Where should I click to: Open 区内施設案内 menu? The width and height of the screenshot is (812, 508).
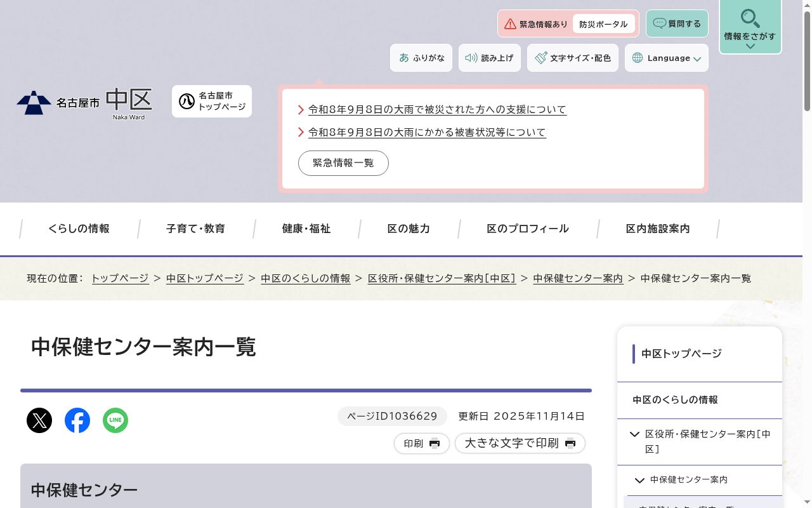[658, 229]
